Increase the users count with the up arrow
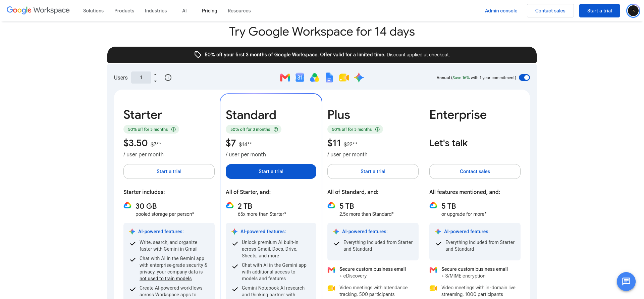 (x=155, y=74)
